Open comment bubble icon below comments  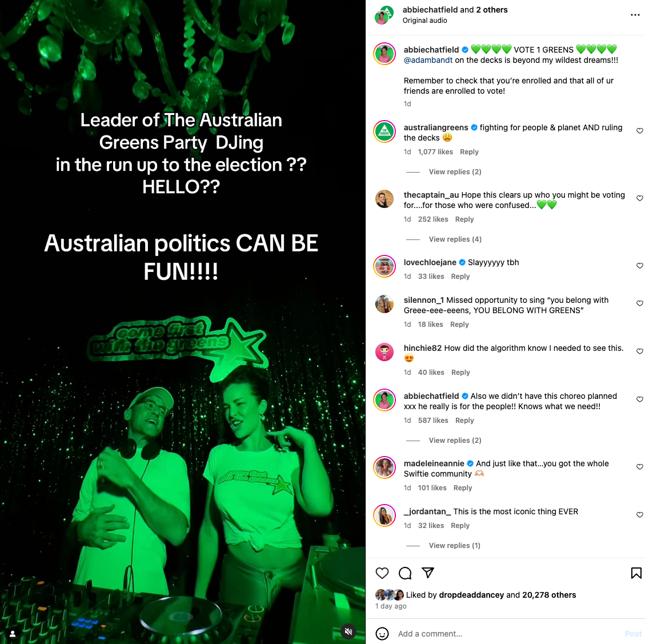point(405,573)
